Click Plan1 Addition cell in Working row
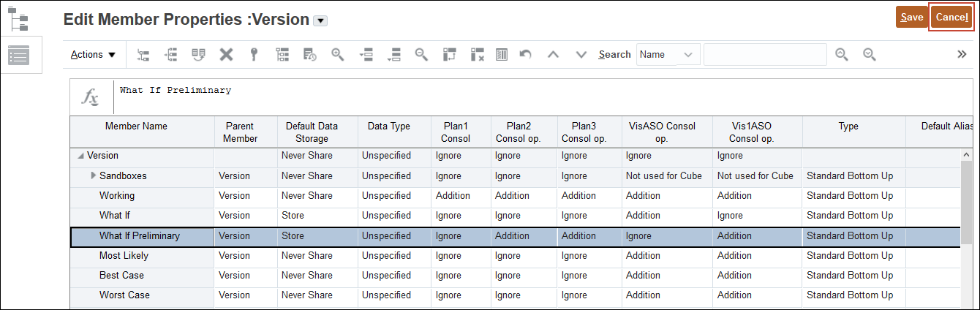The image size is (980, 310). [x=461, y=195]
